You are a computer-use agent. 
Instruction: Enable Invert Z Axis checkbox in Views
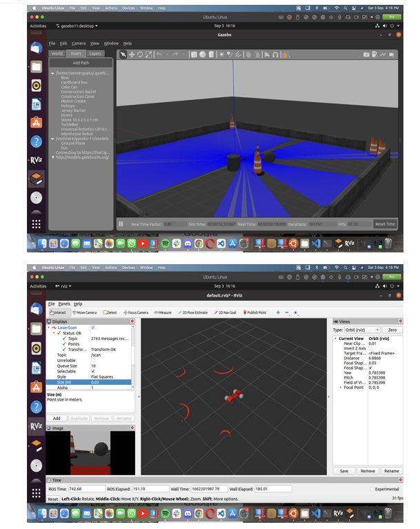pyautogui.click(x=370, y=348)
